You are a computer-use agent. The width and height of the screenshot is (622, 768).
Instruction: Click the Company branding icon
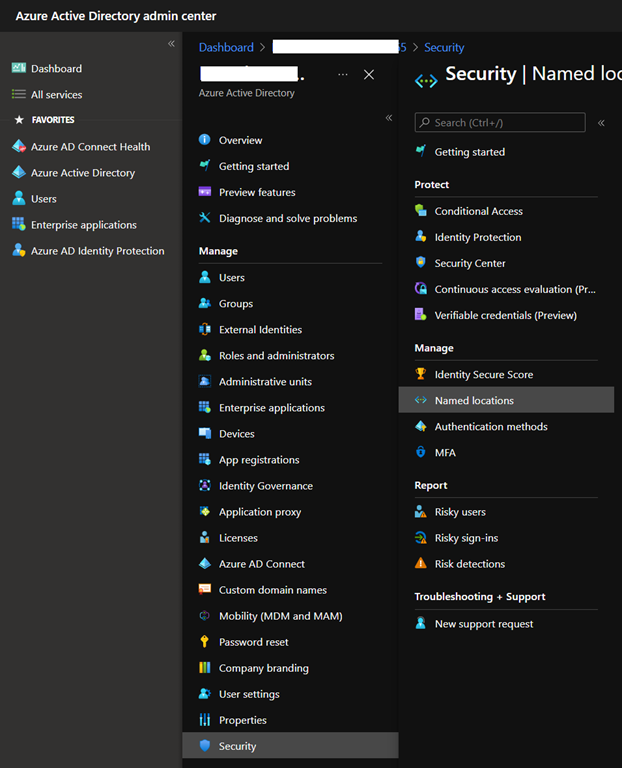click(205, 668)
